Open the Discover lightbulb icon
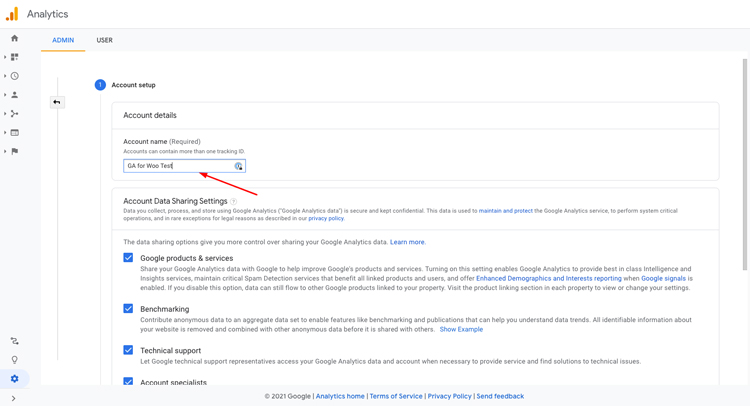The width and height of the screenshot is (750, 406). (x=14, y=360)
